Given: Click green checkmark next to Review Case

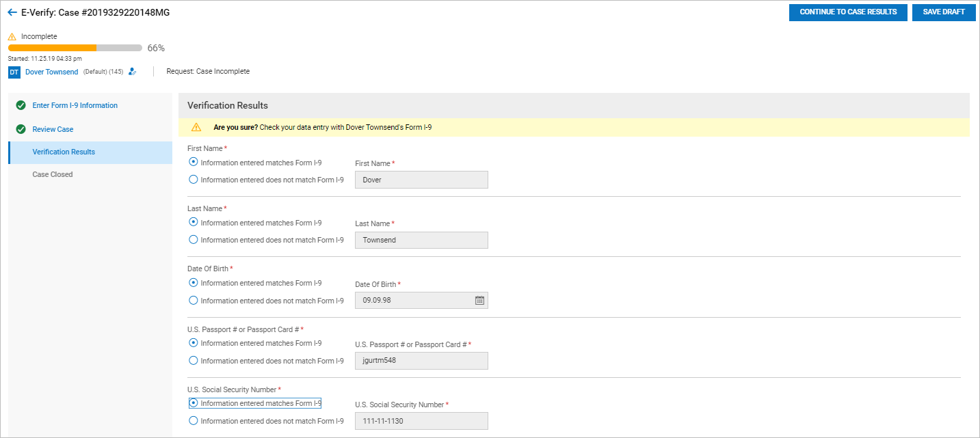Looking at the screenshot, I should [x=21, y=129].
